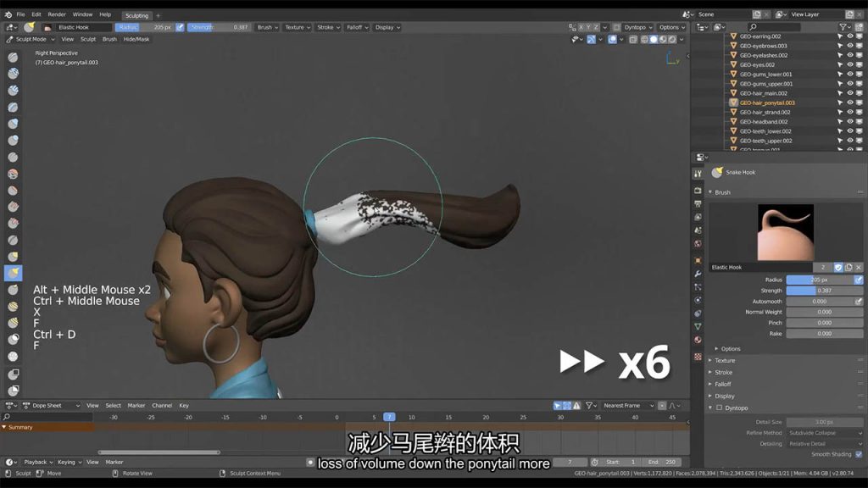Switch to the Sculpting workspace tab
Screen dimensions: 868x488
pyautogui.click(x=136, y=15)
